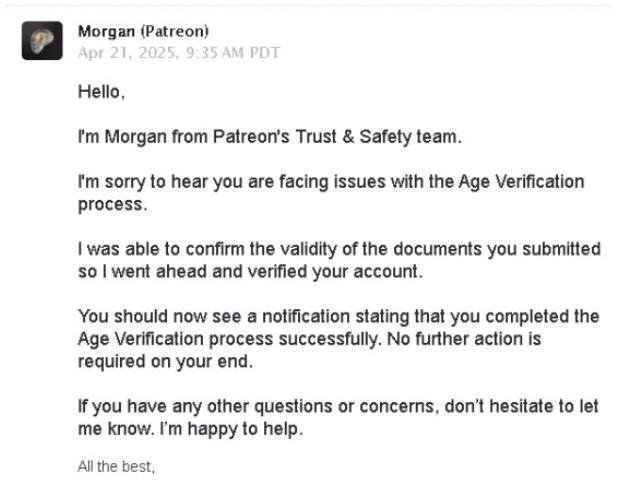Click the paragraph about confirming document validity

[x=339, y=260]
